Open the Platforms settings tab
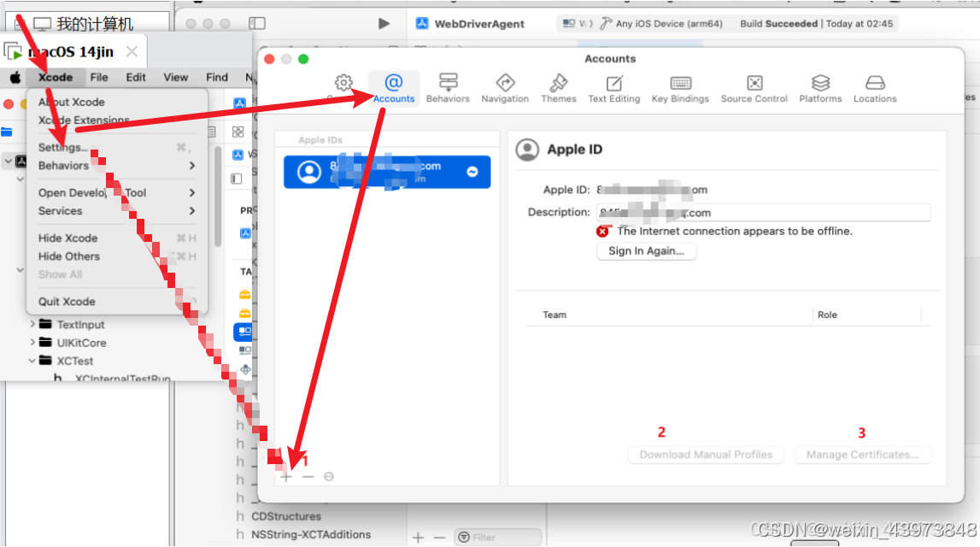The image size is (980, 547). coord(820,87)
